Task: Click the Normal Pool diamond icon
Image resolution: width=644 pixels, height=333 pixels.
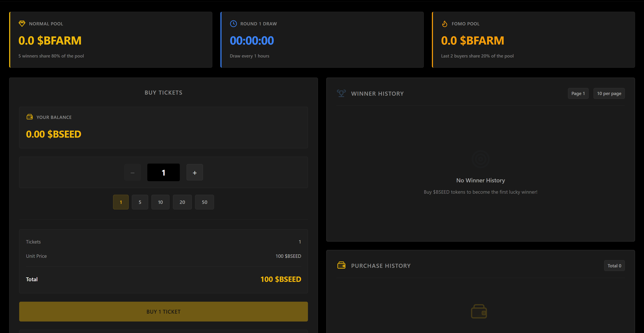Action: pyautogui.click(x=22, y=24)
